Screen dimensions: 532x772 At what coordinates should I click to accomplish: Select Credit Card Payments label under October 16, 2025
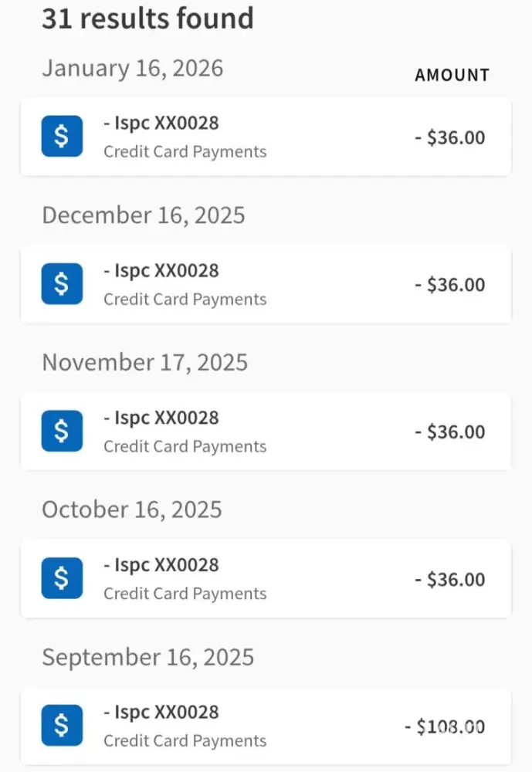click(x=185, y=594)
